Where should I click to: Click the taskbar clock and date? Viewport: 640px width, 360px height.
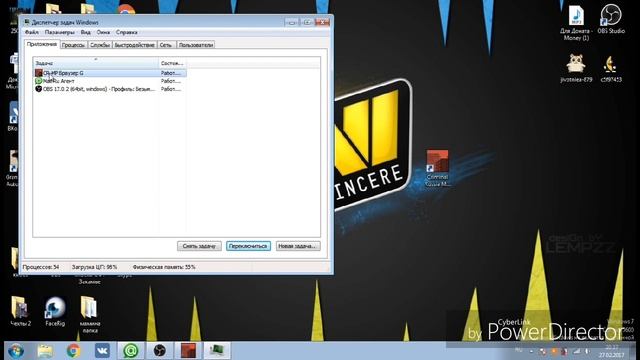click(x=611, y=351)
